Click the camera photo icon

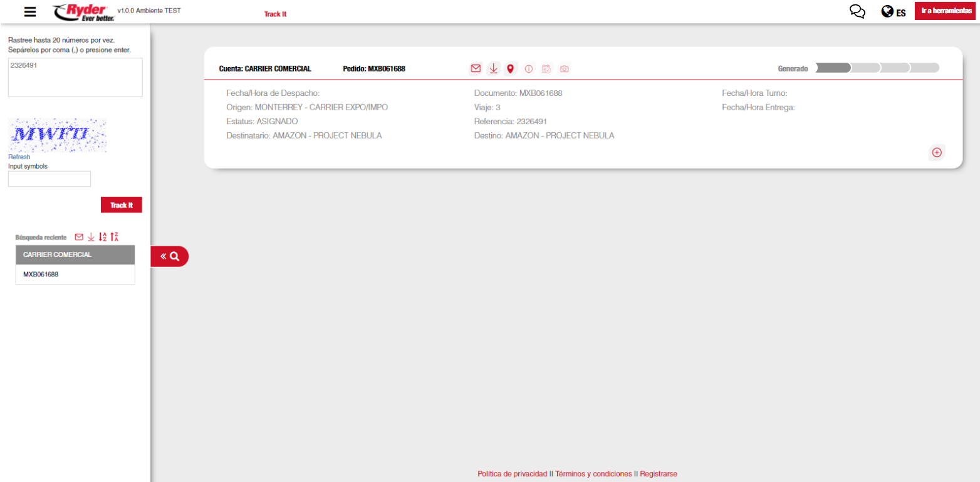pyautogui.click(x=565, y=69)
